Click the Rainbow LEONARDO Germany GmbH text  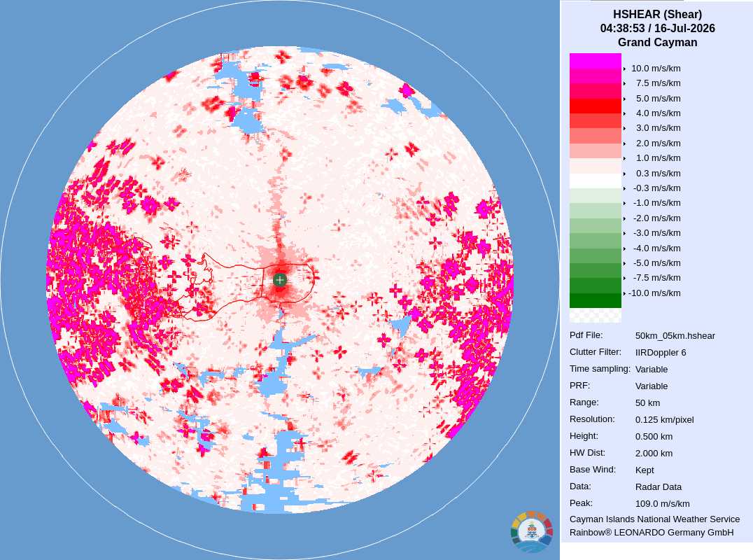pos(652,533)
